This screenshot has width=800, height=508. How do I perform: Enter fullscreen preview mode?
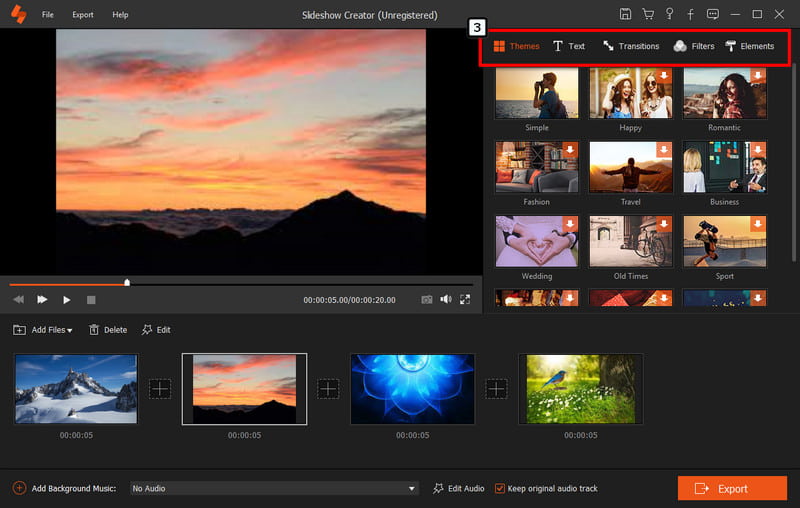[465, 299]
